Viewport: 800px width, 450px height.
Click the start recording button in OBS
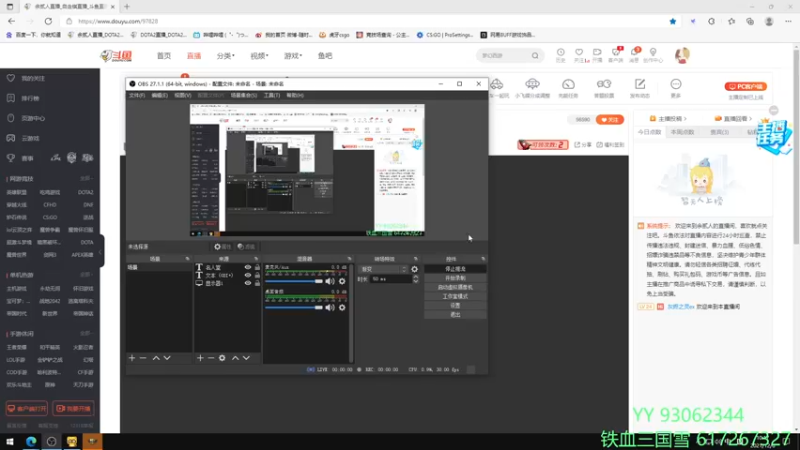pyautogui.click(x=455, y=278)
